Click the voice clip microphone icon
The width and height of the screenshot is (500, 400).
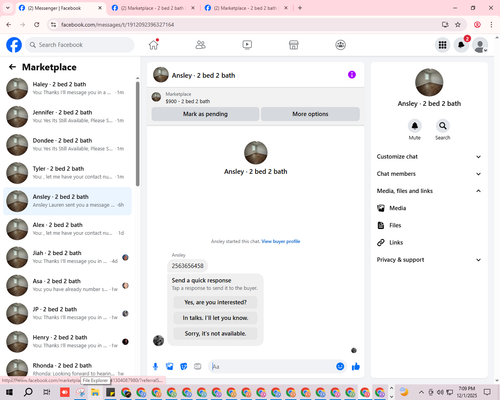click(155, 367)
